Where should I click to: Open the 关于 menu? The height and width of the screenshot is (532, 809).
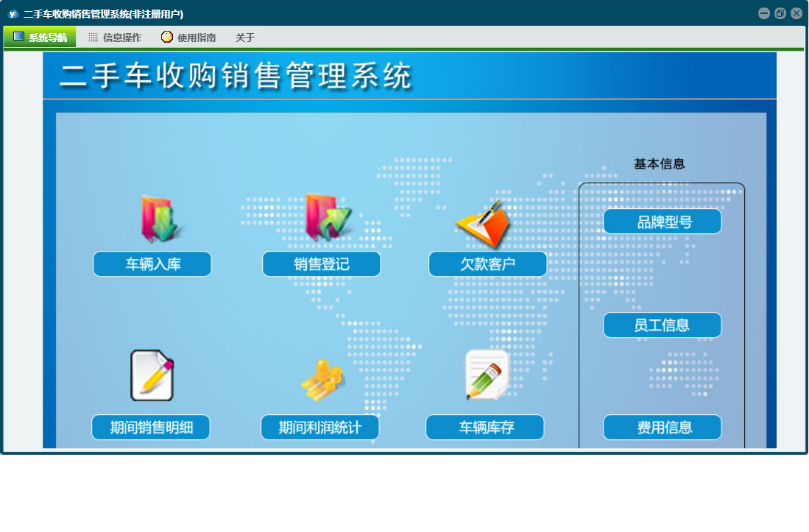tap(245, 37)
